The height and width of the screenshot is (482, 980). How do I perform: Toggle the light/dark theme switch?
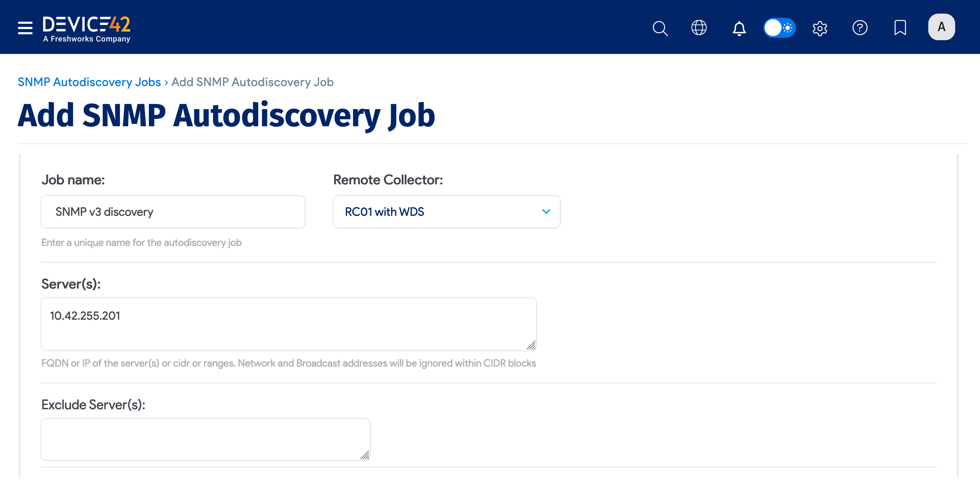pyautogui.click(x=779, y=28)
